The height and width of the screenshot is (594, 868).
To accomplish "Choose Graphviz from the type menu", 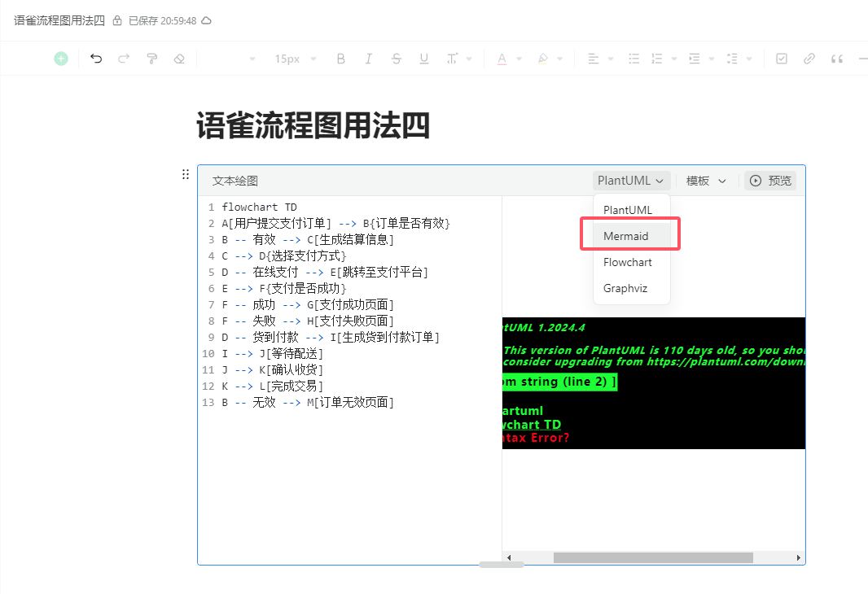I will [632, 288].
